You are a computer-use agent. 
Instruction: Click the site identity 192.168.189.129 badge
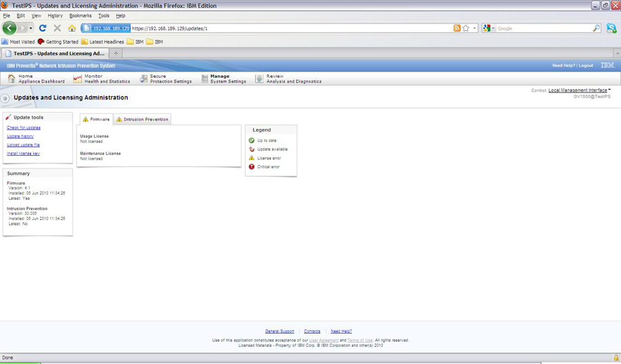tap(106, 28)
